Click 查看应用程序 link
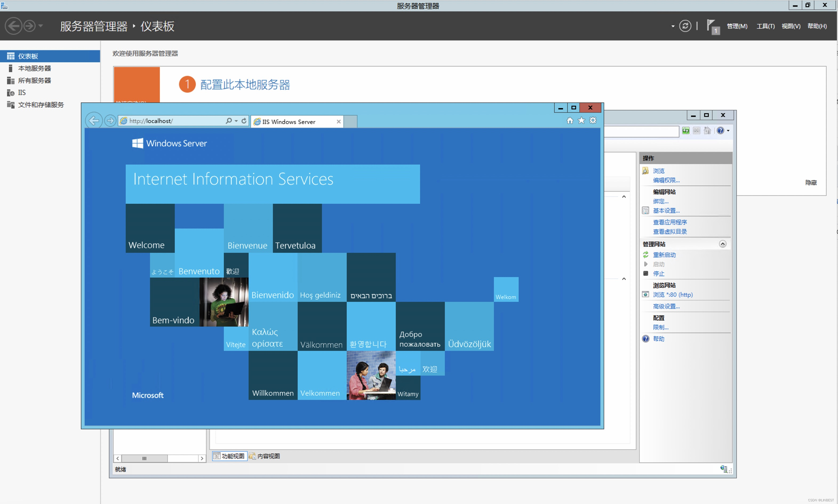 point(670,222)
